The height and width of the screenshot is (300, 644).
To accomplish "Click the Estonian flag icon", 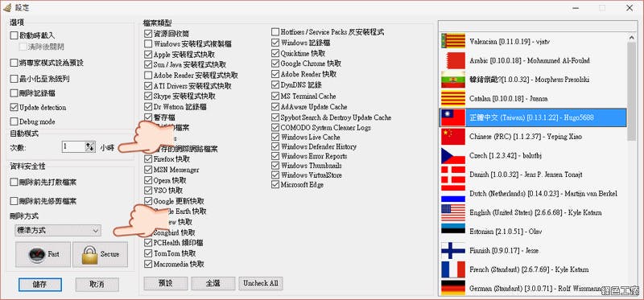I will (x=453, y=232).
